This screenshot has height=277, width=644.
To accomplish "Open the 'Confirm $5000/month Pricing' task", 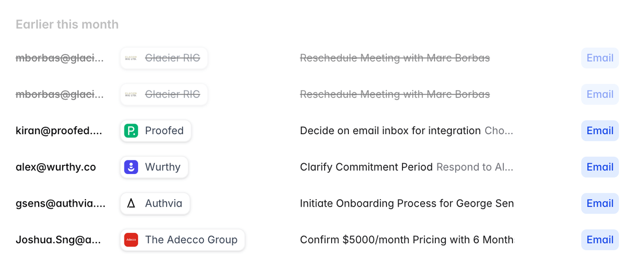I will [406, 240].
